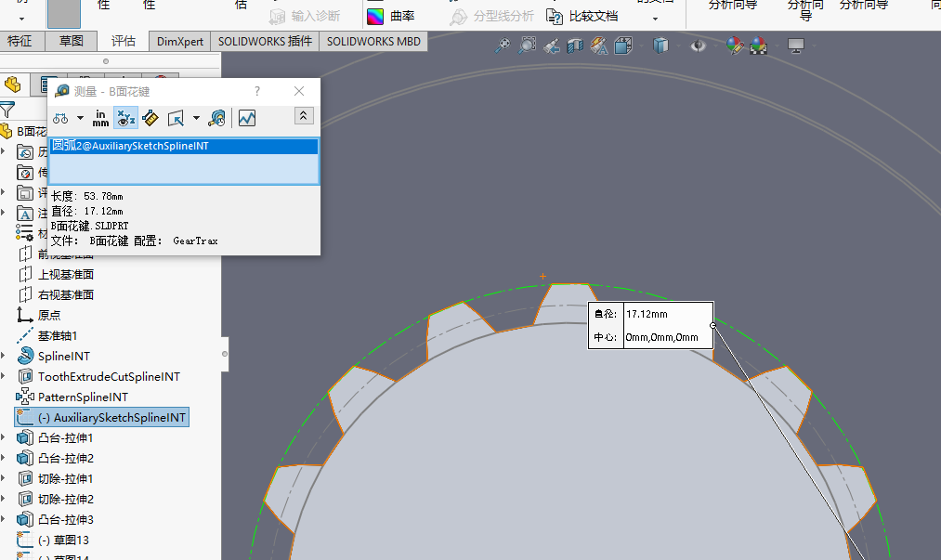Click the Dynamic Annotation Views icon
The image size is (941, 560).
pyautogui.click(x=599, y=46)
